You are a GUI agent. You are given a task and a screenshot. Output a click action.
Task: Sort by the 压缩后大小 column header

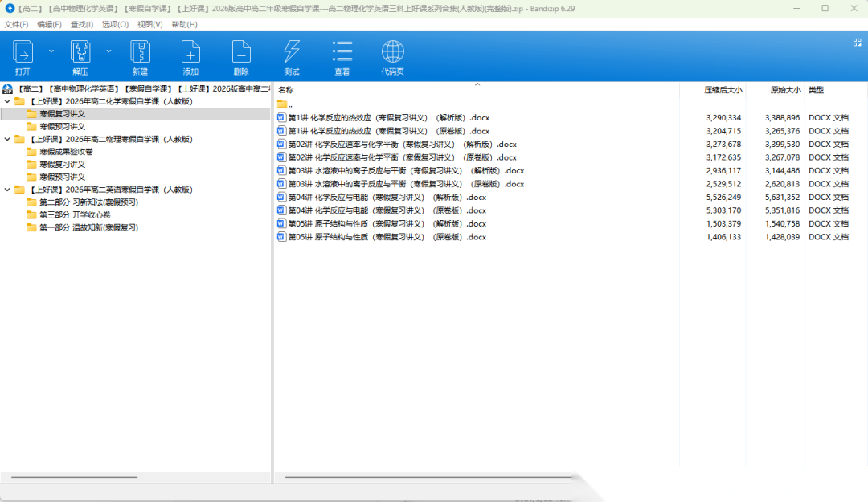pos(723,90)
